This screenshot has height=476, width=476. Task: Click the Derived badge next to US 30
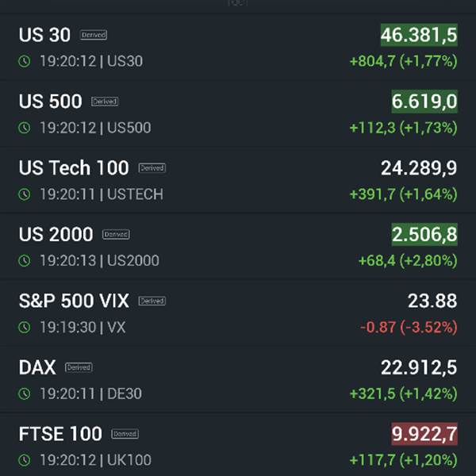tap(94, 36)
